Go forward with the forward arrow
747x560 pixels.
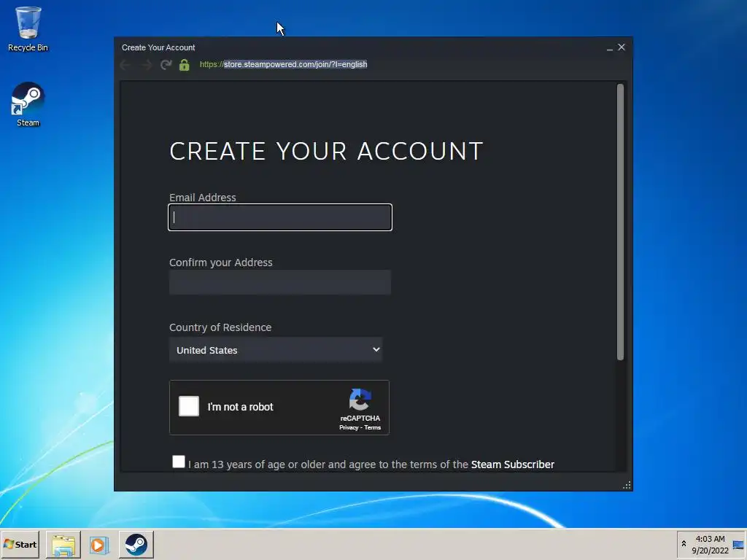click(146, 65)
